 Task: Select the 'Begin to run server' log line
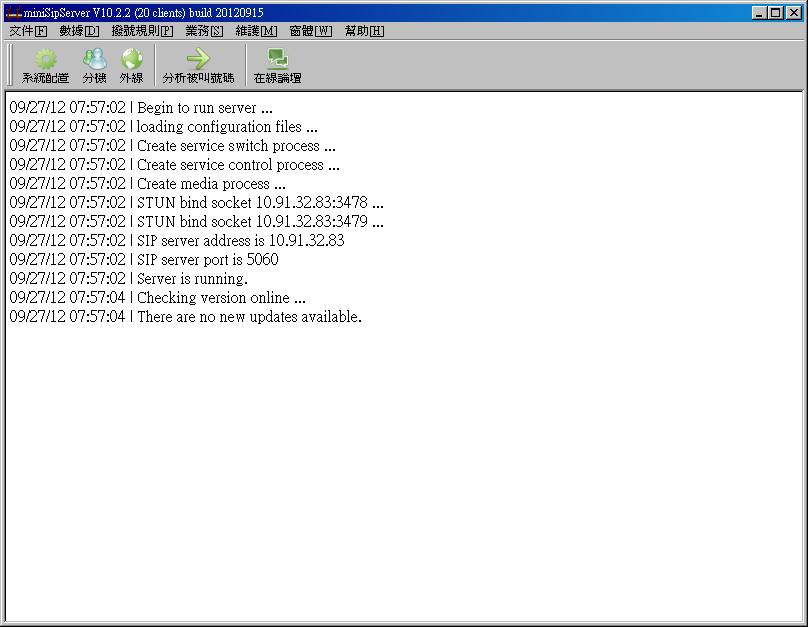tap(141, 108)
